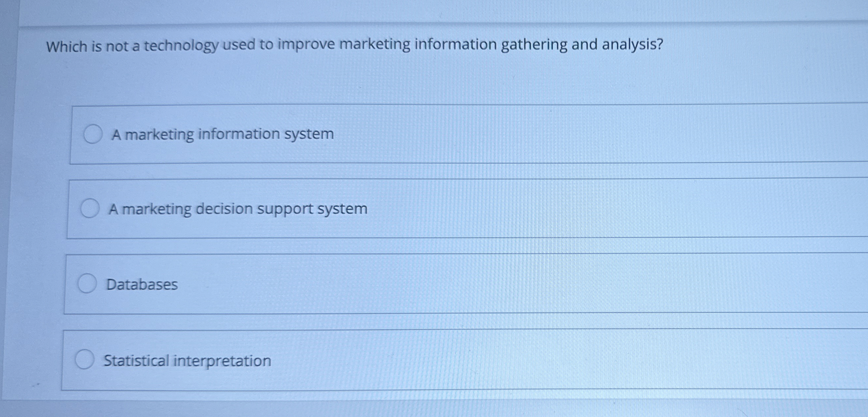The width and height of the screenshot is (868, 417).
Task: Click the 'A marketing decision support system' label text
Action: pyautogui.click(x=238, y=209)
